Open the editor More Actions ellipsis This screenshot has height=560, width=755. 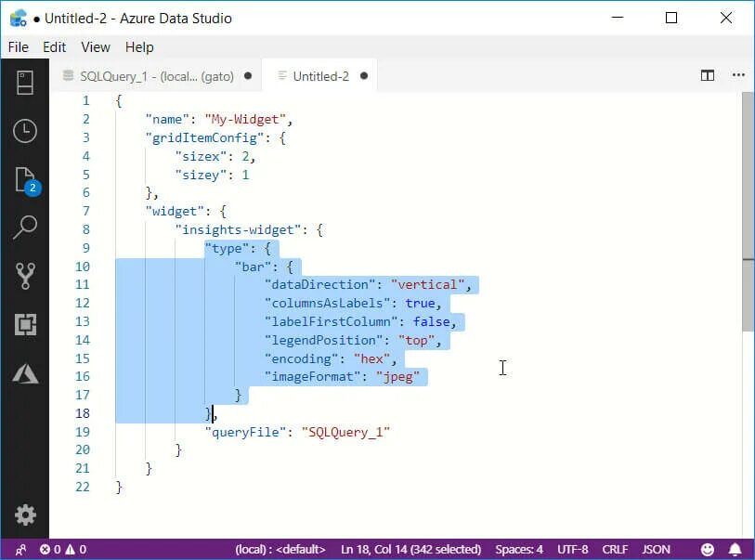tap(738, 75)
